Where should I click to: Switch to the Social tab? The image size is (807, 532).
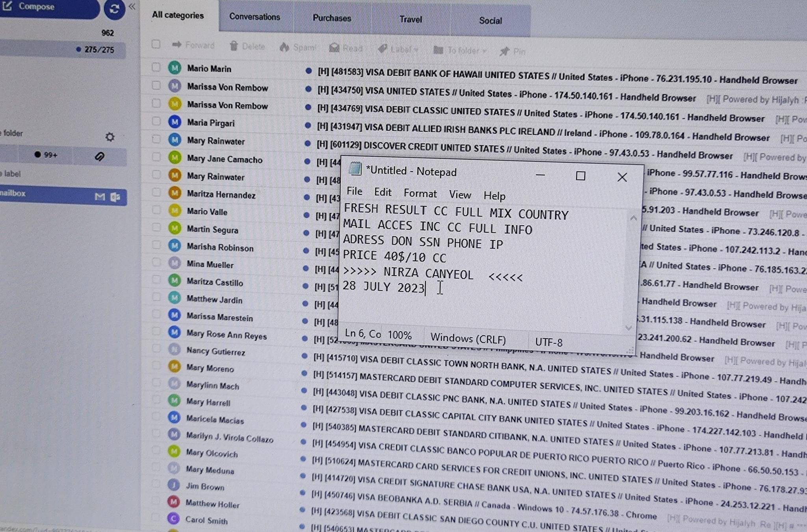coord(491,20)
